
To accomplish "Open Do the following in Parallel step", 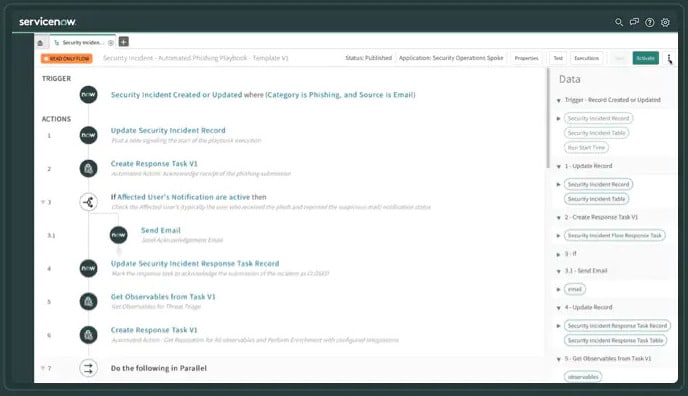I will point(158,368).
